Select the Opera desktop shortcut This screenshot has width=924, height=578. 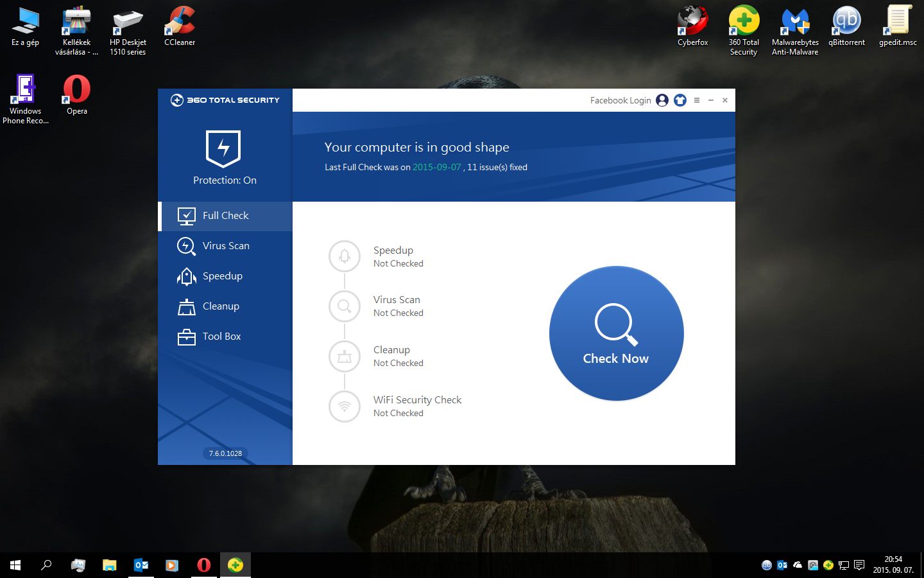pyautogui.click(x=77, y=95)
